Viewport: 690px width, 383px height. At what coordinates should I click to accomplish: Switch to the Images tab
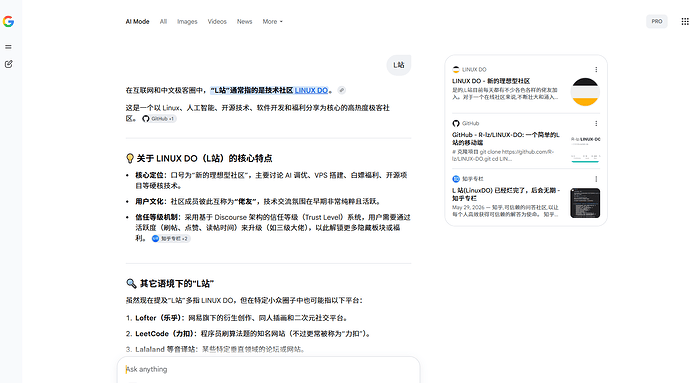coord(187,22)
